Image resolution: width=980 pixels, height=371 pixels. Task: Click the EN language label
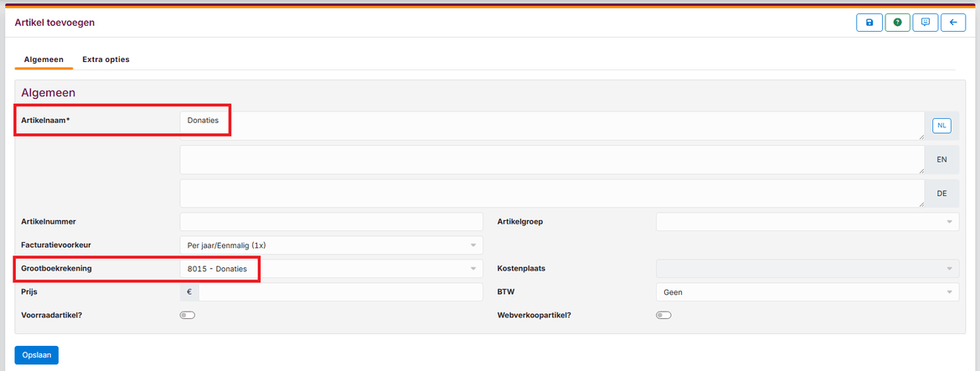(941, 159)
